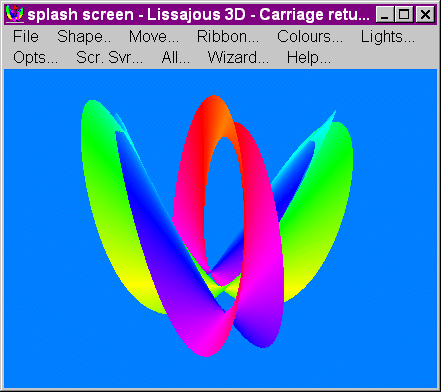Image resolution: width=441 pixels, height=392 pixels.
Task: Open the Opts... menu
Action: tap(35, 57)
